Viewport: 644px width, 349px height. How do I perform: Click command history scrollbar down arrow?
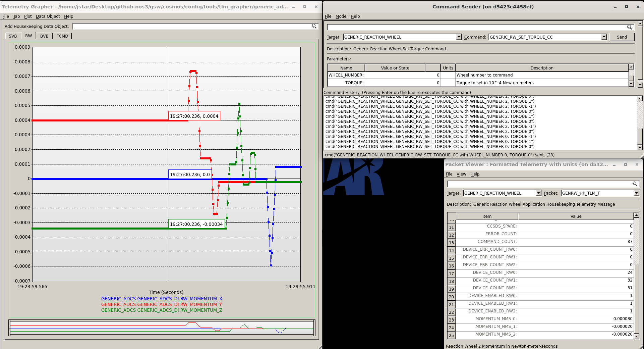pos(640,148)
